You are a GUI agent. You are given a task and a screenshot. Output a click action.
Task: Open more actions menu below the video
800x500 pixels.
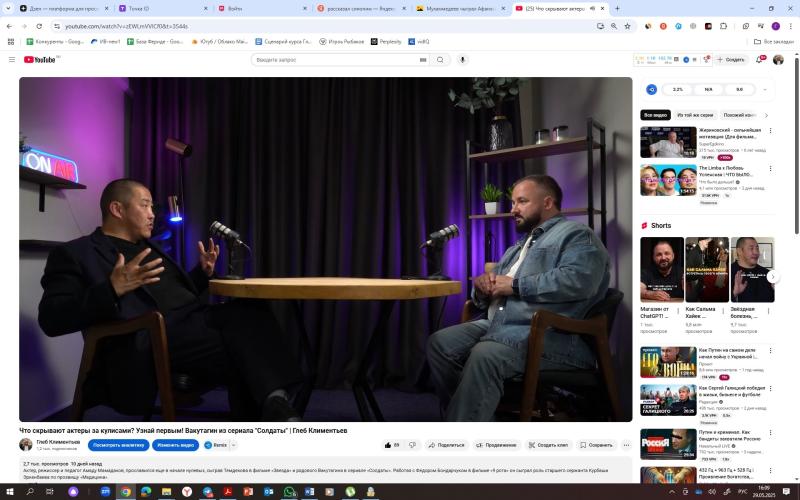click(627, 445)
